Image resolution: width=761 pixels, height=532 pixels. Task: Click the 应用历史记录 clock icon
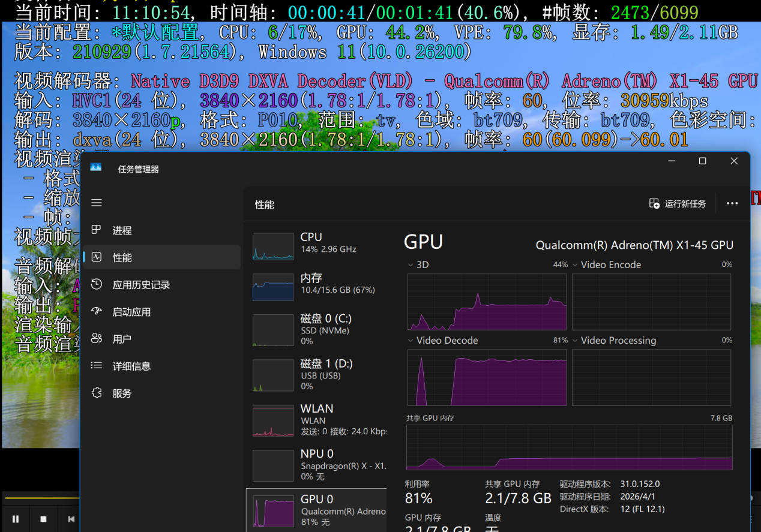pos(96,284)
